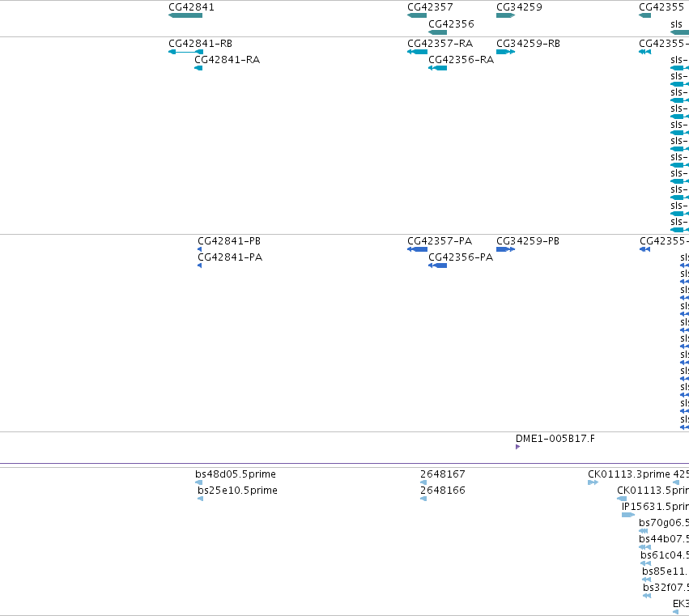This screenshot has width=689, height=616.
Task: Select the bs25e10.5prime EST glyph
Action: 200,499
